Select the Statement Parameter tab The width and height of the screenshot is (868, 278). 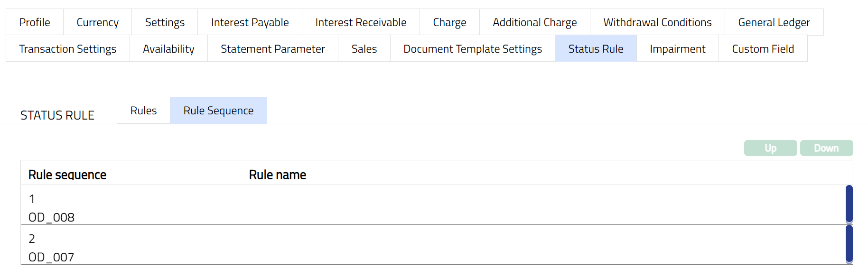[x=272, y=49]
